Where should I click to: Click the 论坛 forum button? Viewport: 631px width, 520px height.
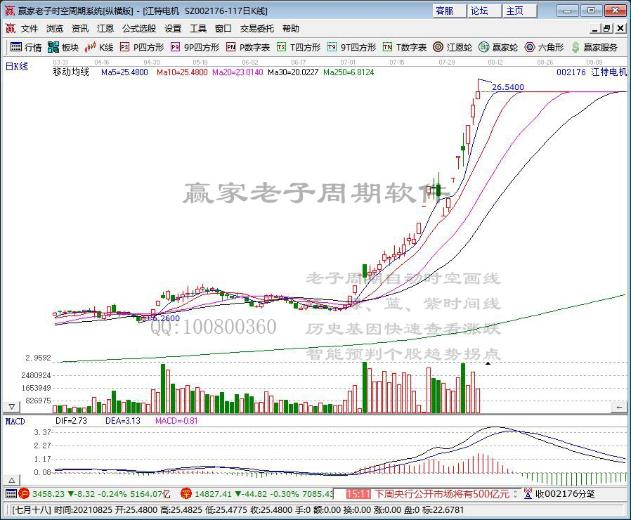(x=485, y=10)
